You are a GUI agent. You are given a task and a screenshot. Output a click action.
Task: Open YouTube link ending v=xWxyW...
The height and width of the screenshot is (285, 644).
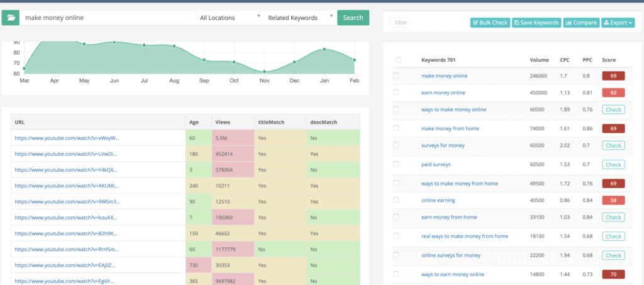[67, 138]
